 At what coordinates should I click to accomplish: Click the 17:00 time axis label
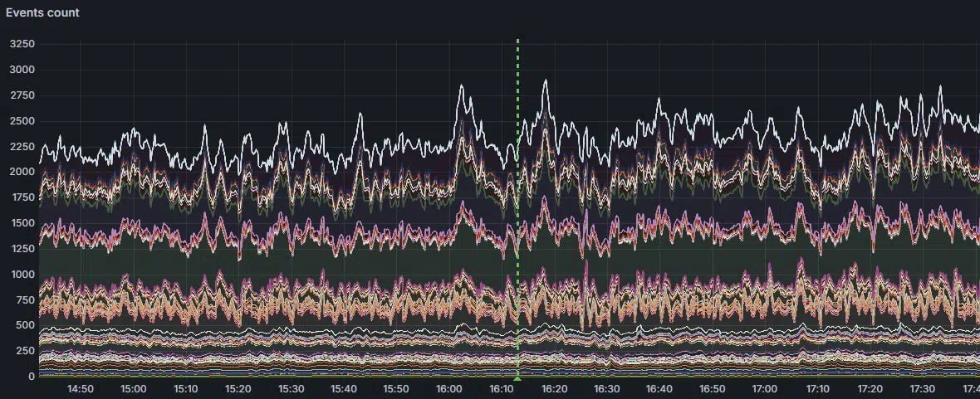point(764,388)
